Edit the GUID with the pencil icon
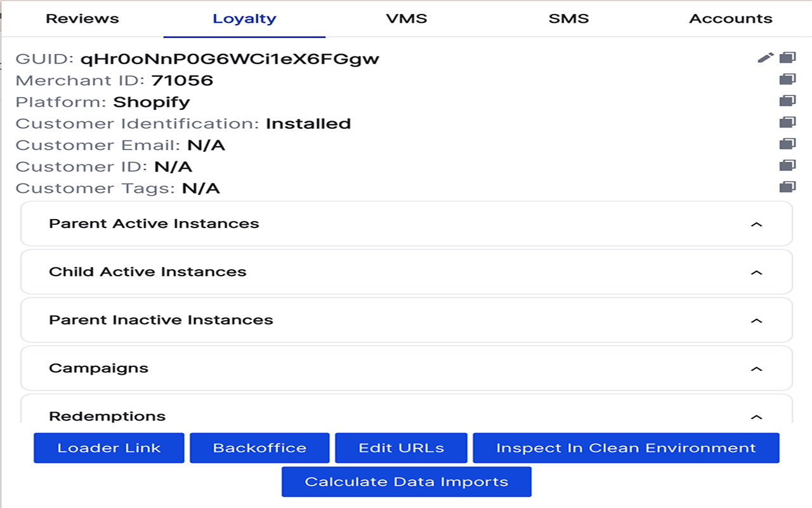812x508 pixels. (x=766, y=58)
